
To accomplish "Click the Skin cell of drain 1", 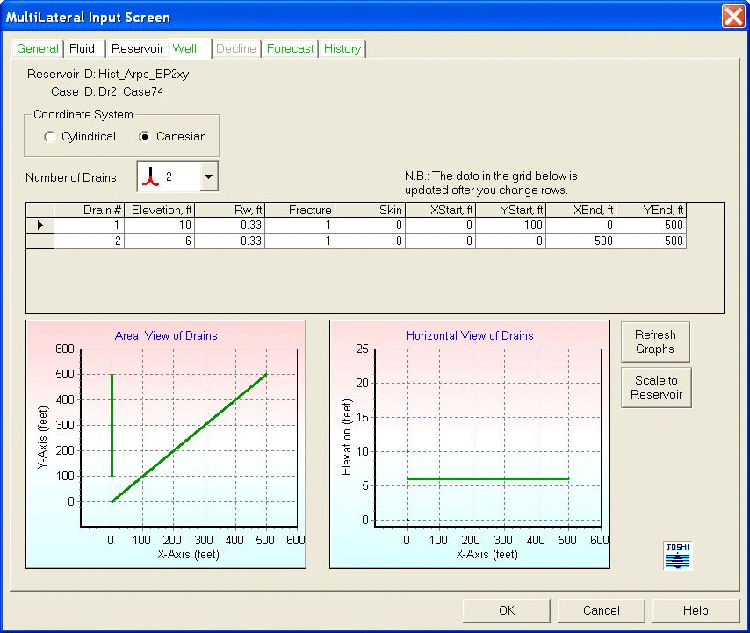I will [x=370, y=225].
